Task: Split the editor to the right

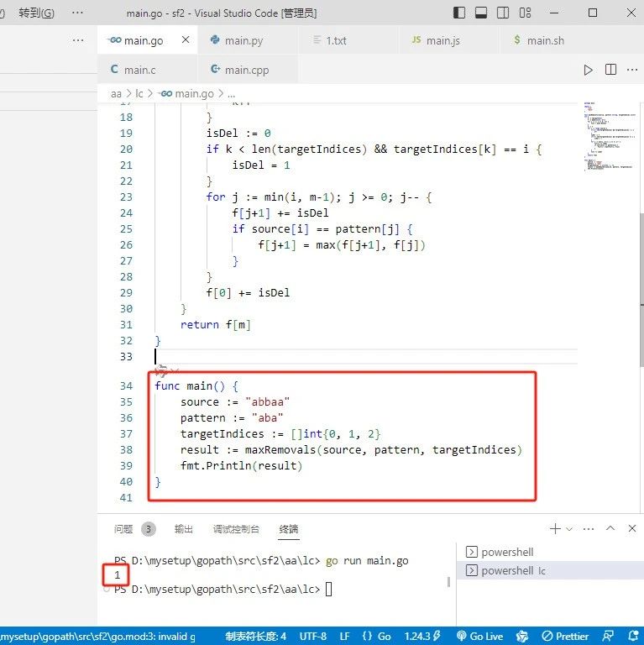Action: (610, 70)
